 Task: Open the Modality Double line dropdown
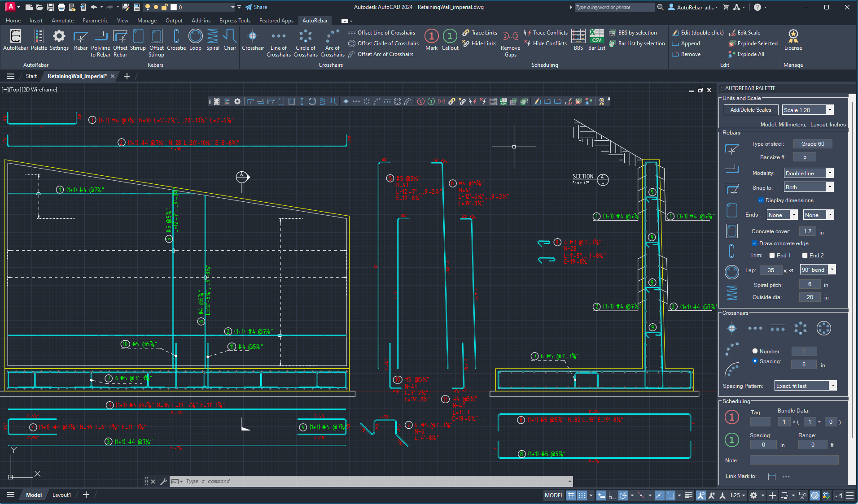point(830,173)
